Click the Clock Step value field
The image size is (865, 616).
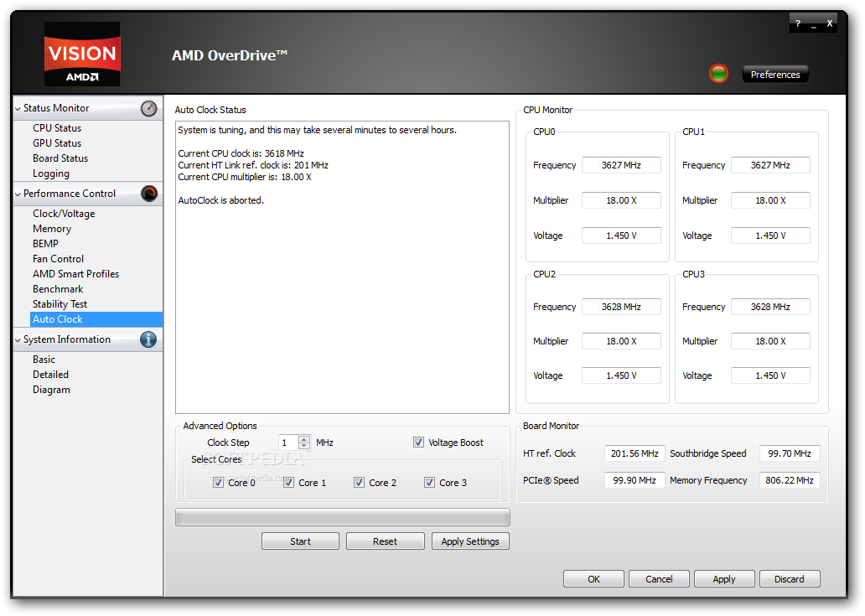click(x=289, y=443)
